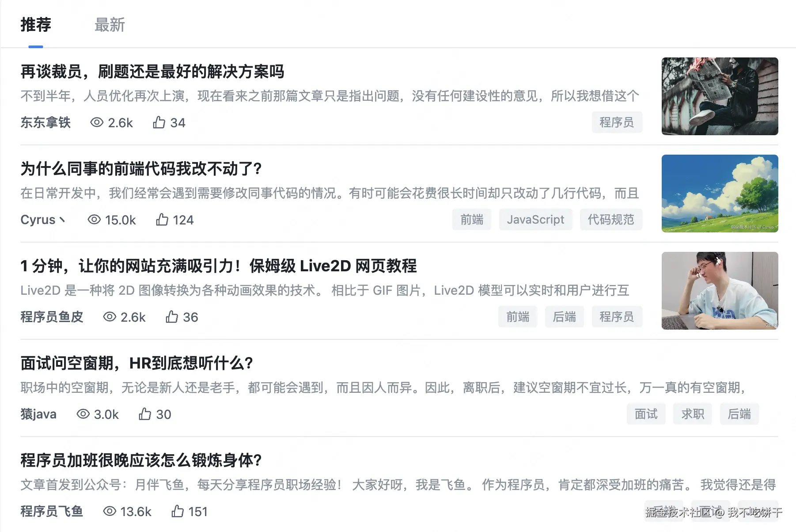The image size is (796, 532).
Task: Click the JavaScript tag
Action: tap(535, 220)
